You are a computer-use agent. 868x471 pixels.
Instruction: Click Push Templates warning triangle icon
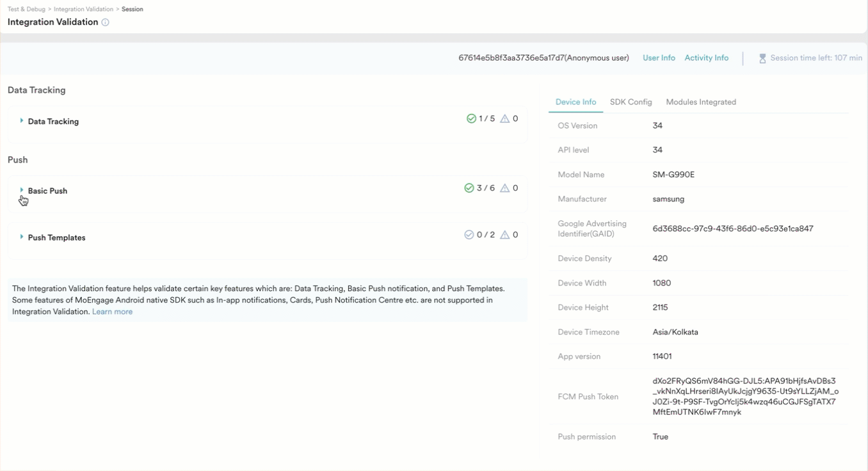click(x=505, y=235)
